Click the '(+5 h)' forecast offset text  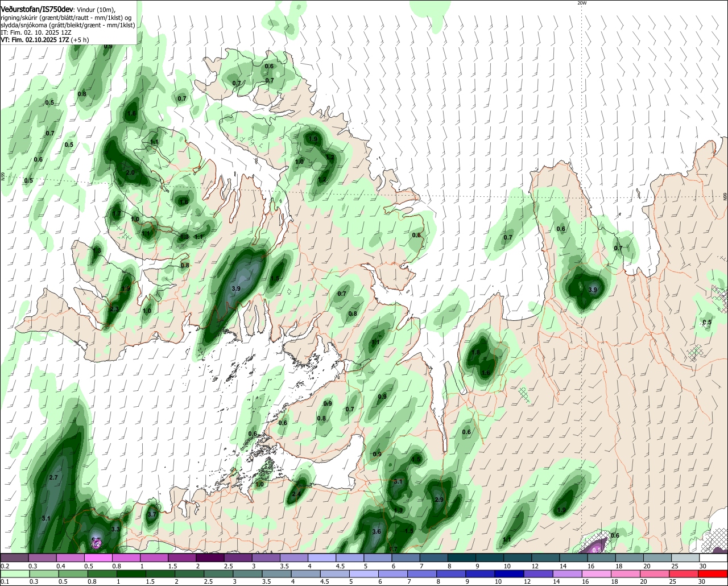tap(80, 40)
